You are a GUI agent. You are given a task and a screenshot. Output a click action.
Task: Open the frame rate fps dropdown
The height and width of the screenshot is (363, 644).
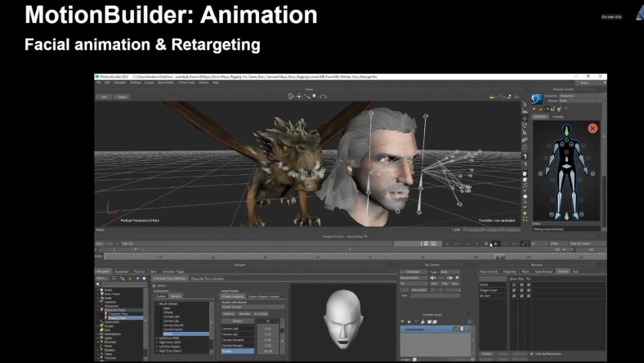tap(558, 244)
